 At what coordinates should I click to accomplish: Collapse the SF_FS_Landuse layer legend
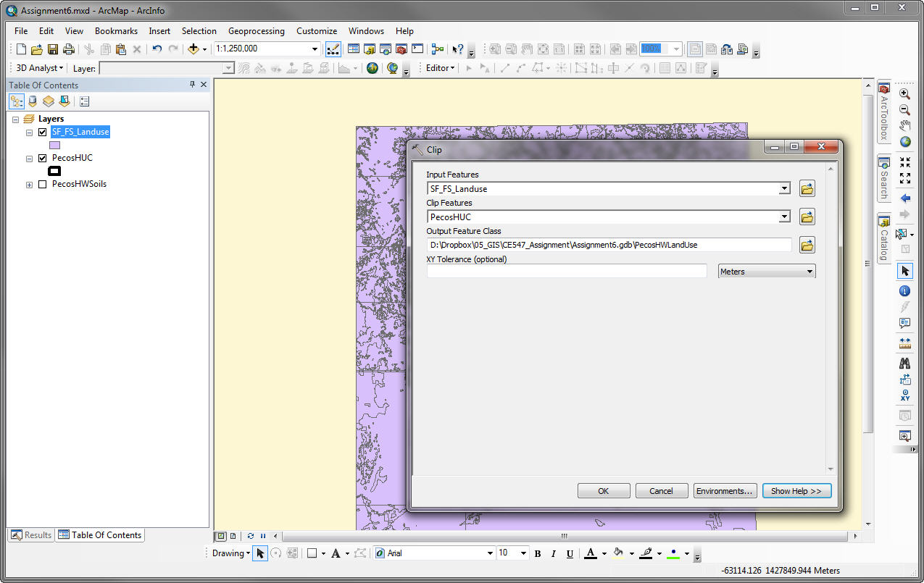[x=30, y=133]
